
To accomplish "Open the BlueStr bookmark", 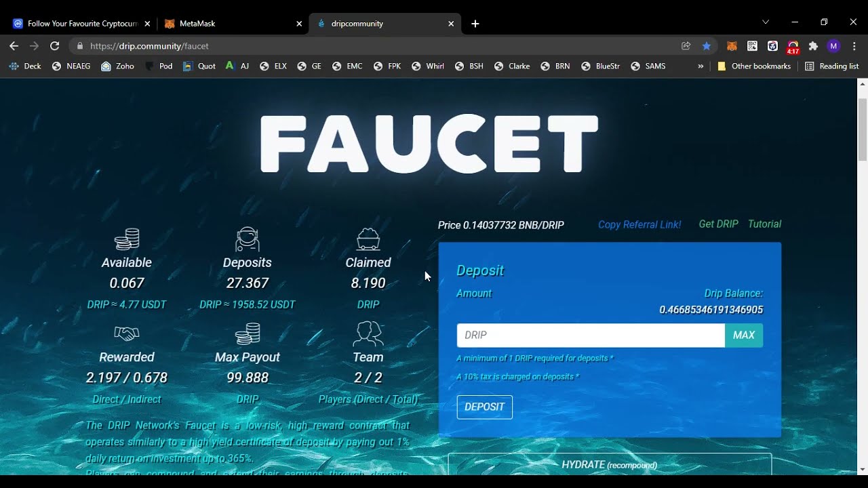I will (600, 66).
